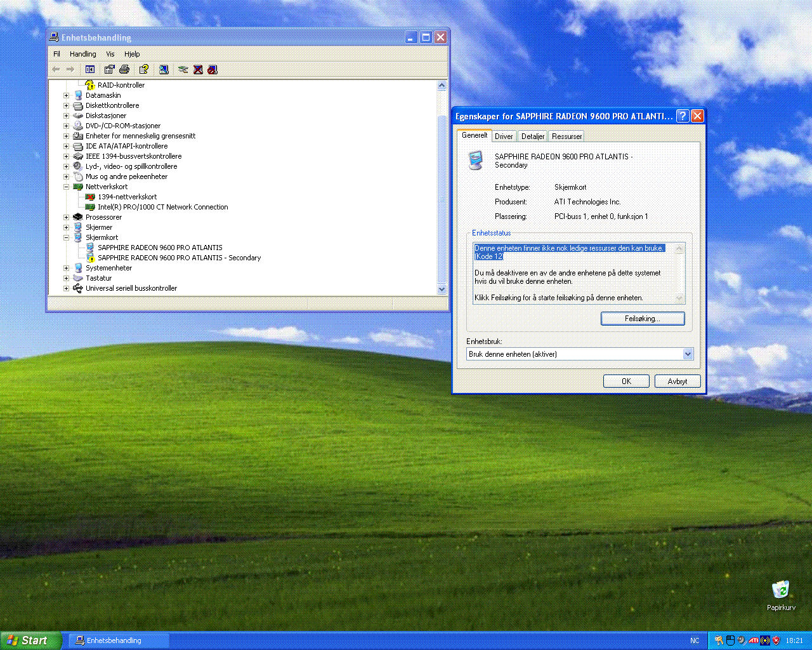Open the Vis menu
Viewport: 812px width, 650px height.
coord(110,54)
